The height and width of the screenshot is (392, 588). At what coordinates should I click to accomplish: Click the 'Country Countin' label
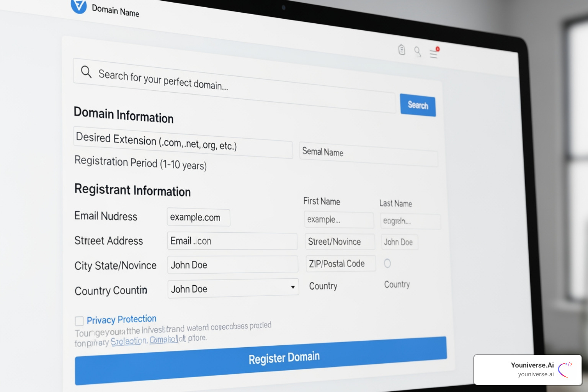pos(111,291)
